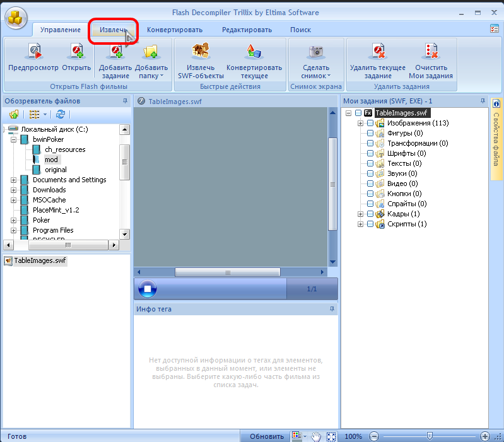Select the mod folder in tree

tap(52, 160)
